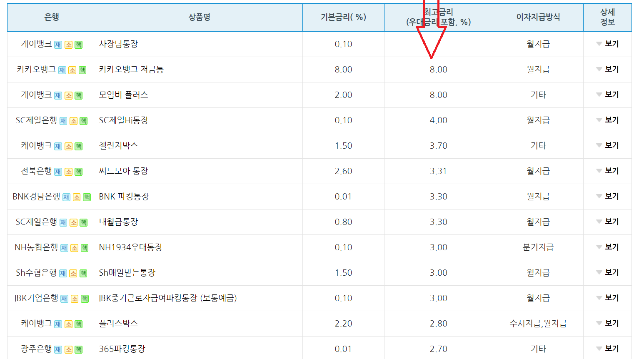Viewport: 644px width, 359px height.
Task: Click orange 소 badge in 챌린지박스 row
Action: click(x=69, y=146)
